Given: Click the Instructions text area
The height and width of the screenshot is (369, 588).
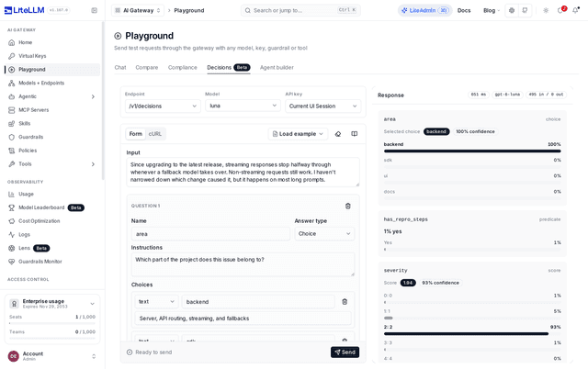Looking at the screenshot, I should [x=243, y=264].
